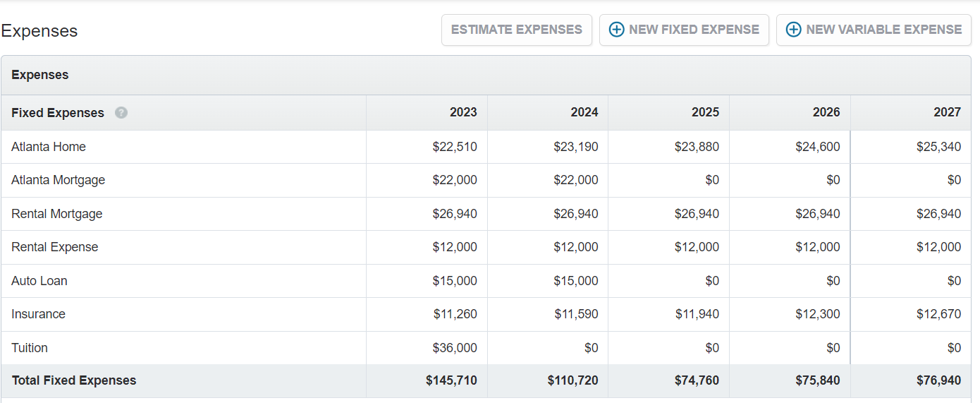
Task: Click the 2023 column header
Action: (463, 112)
